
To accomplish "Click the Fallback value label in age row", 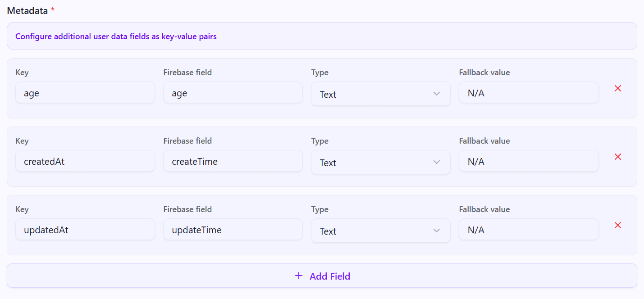I will [x=484, y=72].
